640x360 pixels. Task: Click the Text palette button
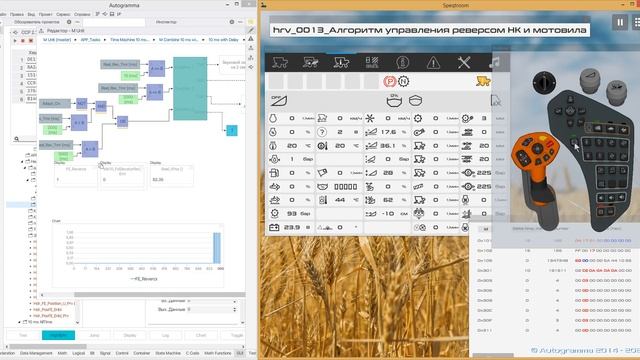tap(23, 335)
